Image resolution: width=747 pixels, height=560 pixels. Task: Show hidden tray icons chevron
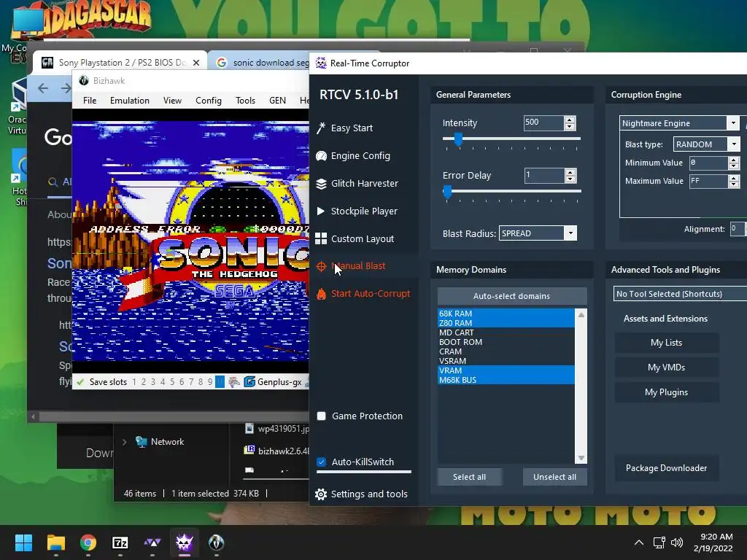pyautogui.click(x=639, y=542)
